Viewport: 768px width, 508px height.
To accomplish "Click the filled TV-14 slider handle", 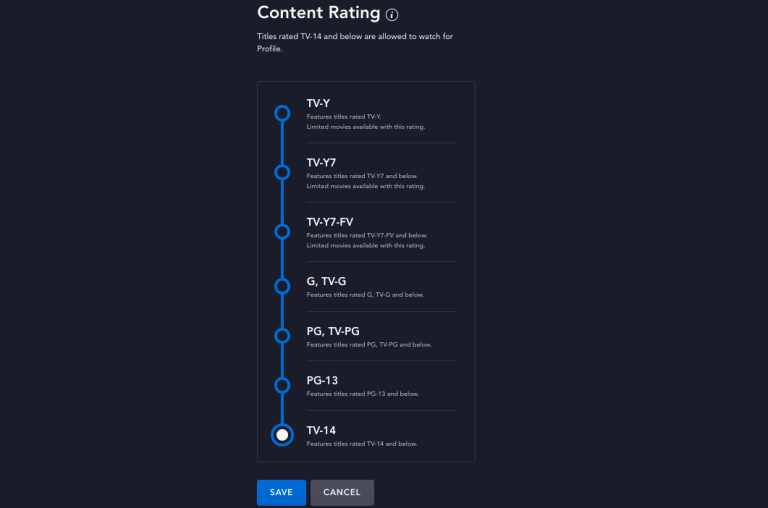I will 282,435.
